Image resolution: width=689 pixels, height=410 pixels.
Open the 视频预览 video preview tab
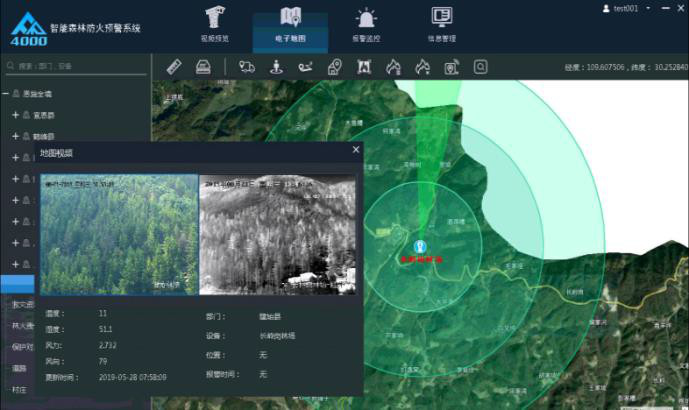click(x=215, y=25)
